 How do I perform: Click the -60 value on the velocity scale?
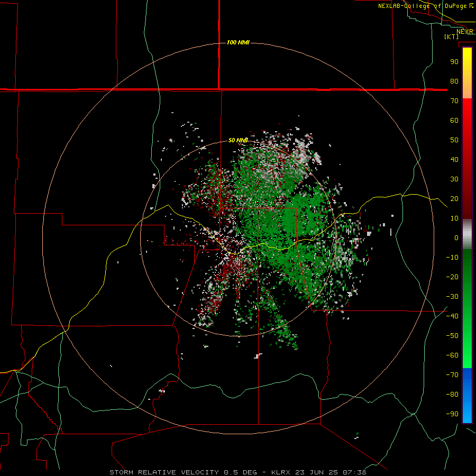[x=452, y=355]
